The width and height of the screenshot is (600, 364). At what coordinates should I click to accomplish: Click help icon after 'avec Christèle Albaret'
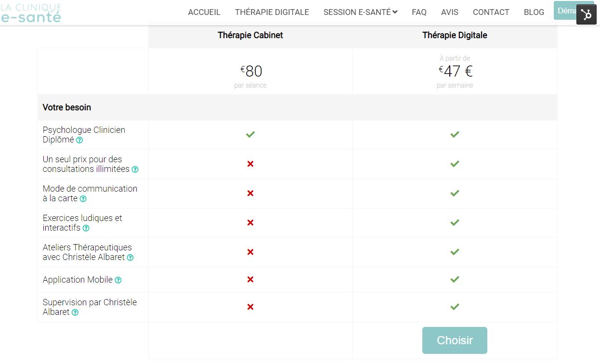point(130,258)
